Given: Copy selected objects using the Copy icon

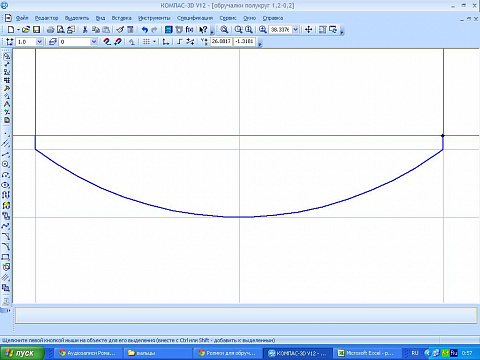Looking at the screenshot, I should (x=96, y=30).
